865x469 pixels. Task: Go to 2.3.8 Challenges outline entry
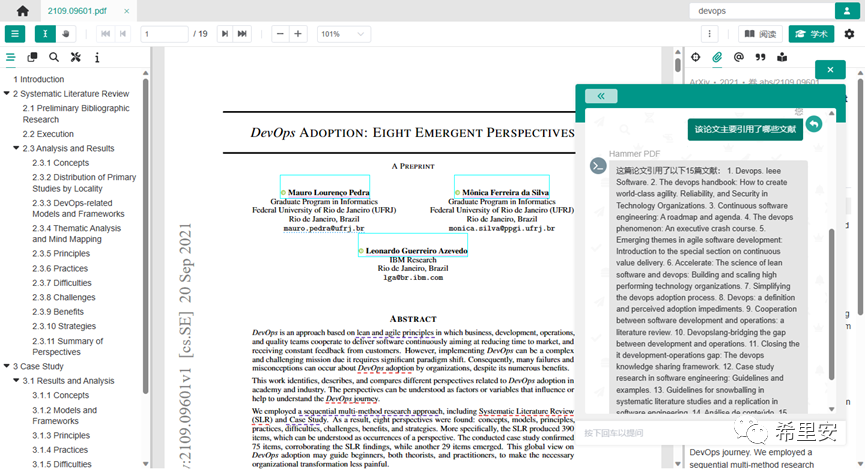(x=63, y=297)
